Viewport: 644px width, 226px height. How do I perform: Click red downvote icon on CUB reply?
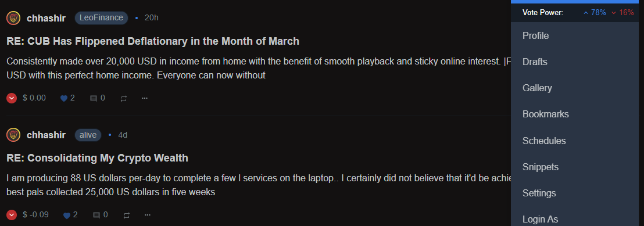click(x=12, y=98)
